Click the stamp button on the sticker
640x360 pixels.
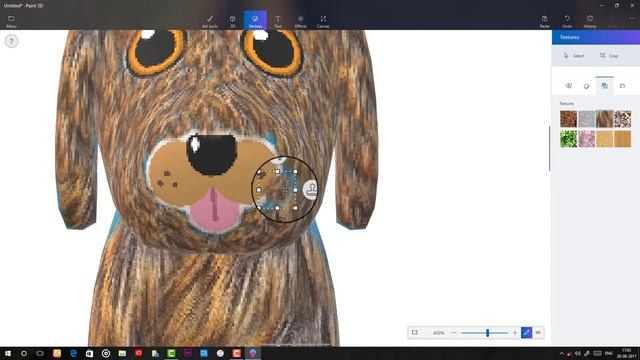tap(311, 189)
